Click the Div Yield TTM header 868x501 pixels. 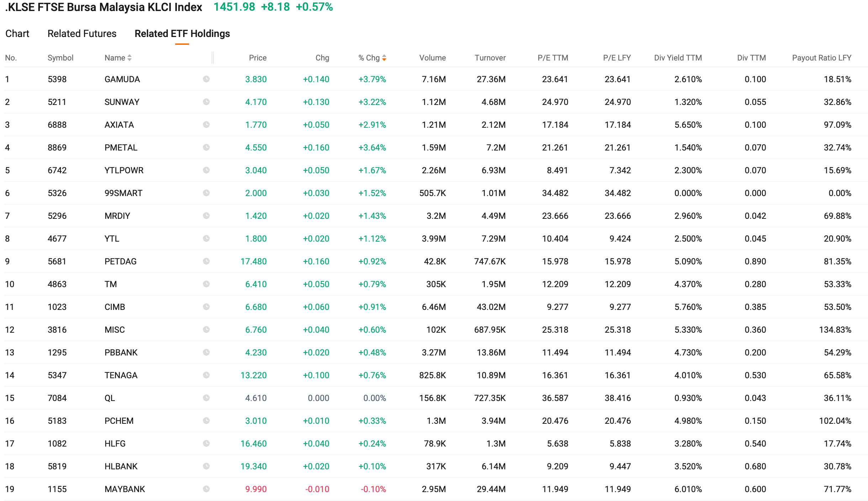678,58
